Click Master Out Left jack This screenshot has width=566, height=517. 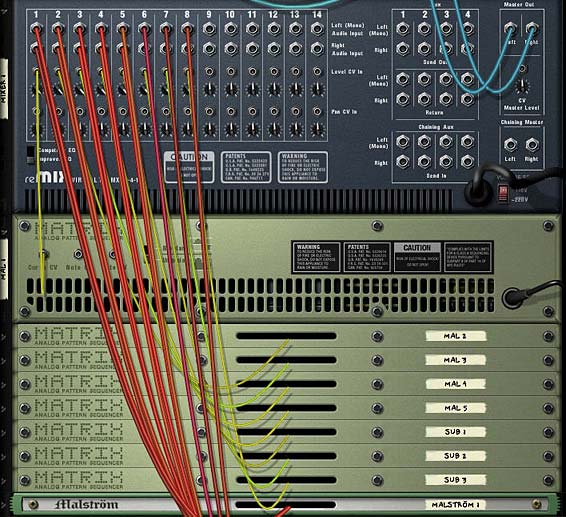click(510, 29)
